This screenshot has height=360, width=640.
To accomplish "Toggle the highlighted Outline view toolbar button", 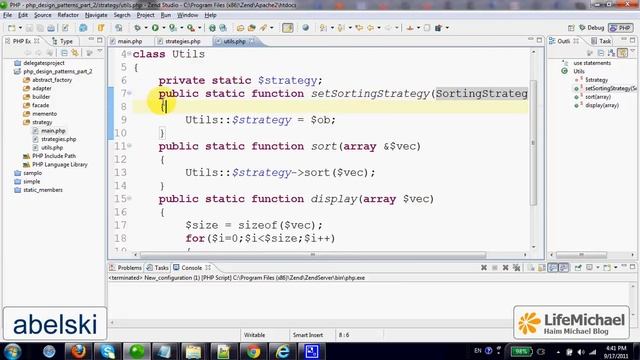I will coord(622,53).
